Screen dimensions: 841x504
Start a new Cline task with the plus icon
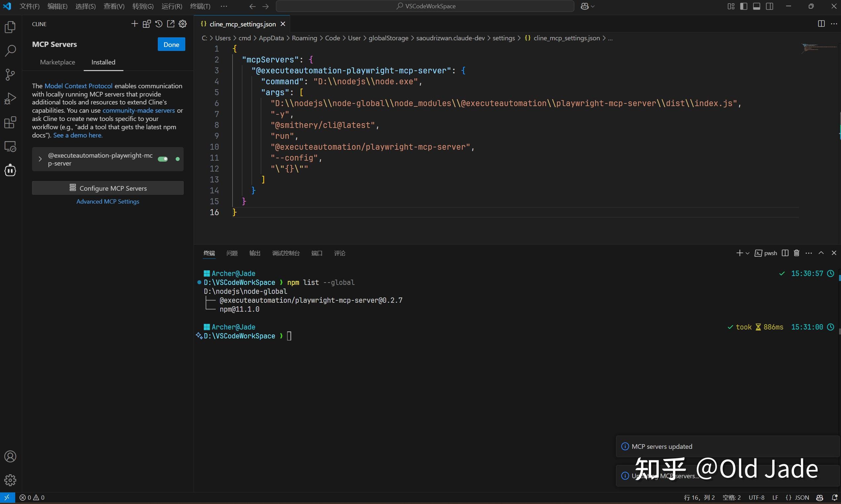tap(134, 24)
